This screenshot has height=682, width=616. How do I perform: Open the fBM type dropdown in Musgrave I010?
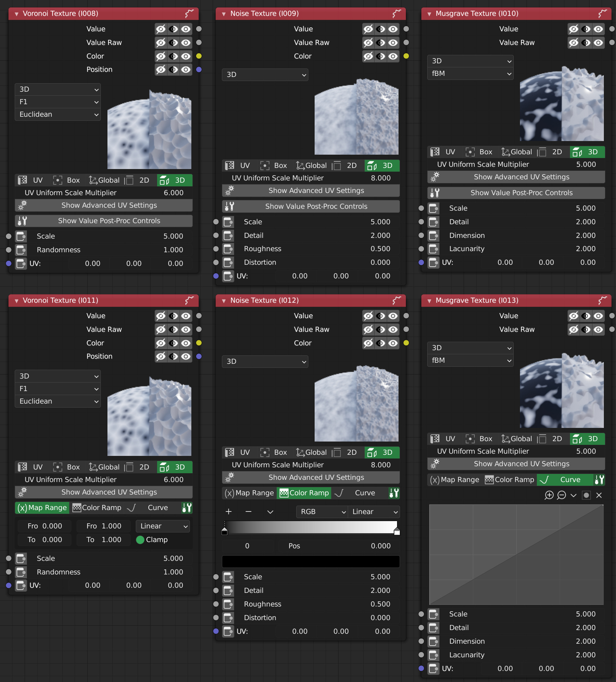[x=470, y=74]
